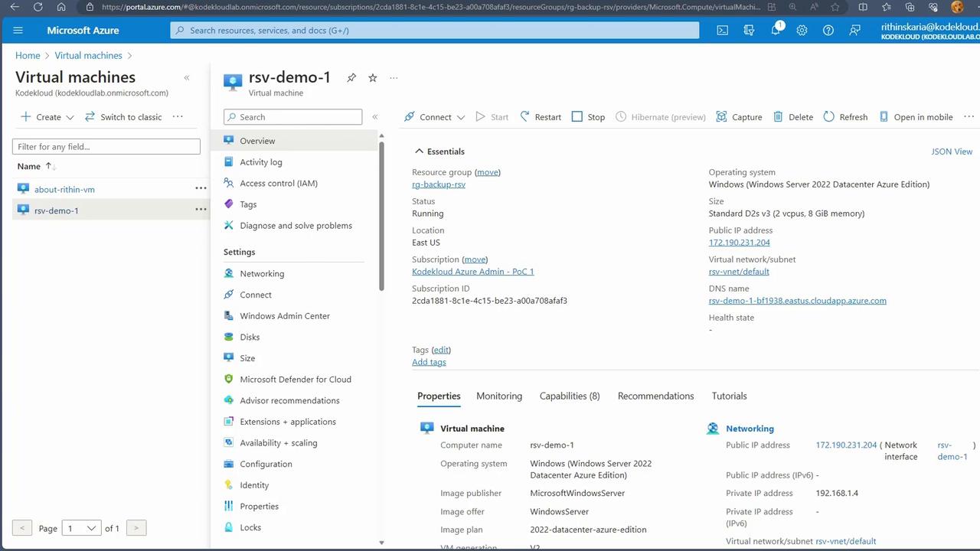Select the Properties tab
Screen dimensions: 980x551
(x=439, y=396)
